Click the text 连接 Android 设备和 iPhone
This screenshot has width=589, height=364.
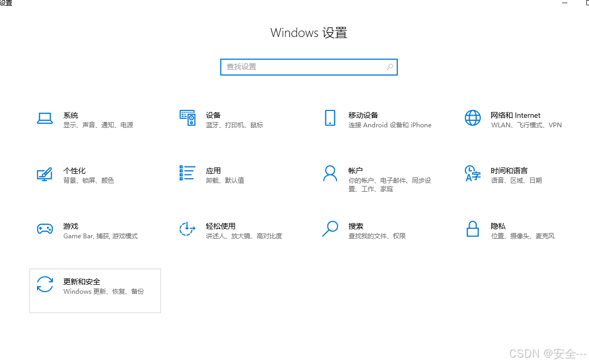click(x=390, y=125)
